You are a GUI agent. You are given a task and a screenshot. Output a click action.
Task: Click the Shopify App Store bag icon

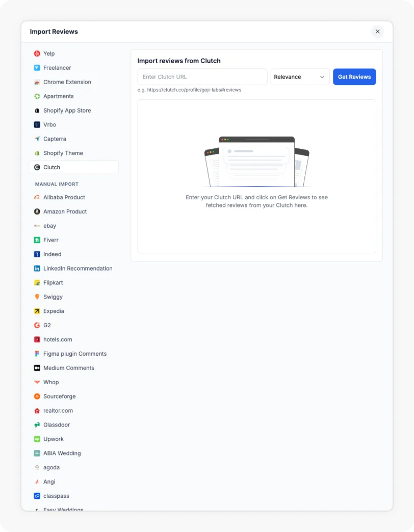click(37, 111)
